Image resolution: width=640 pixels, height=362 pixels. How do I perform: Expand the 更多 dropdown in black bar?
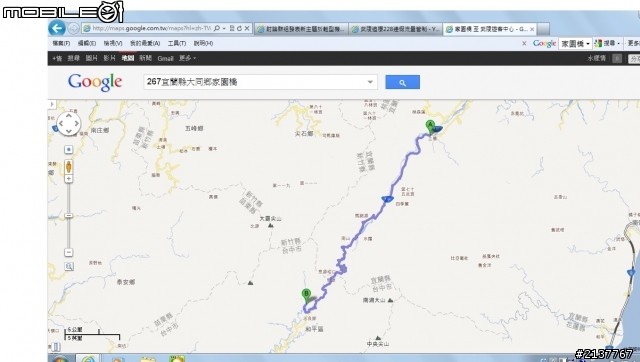pyautogui.click(x=187, y=58)
